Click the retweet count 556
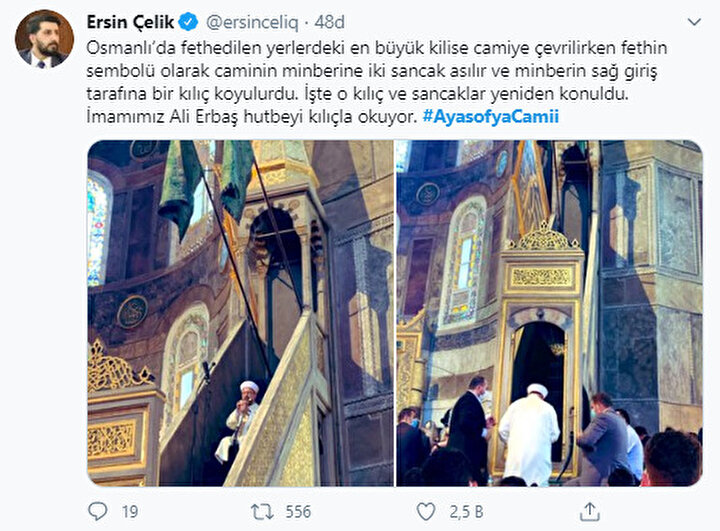Viewport: 720px width, 531px height. pyautogui.click(x=298, y=512)
